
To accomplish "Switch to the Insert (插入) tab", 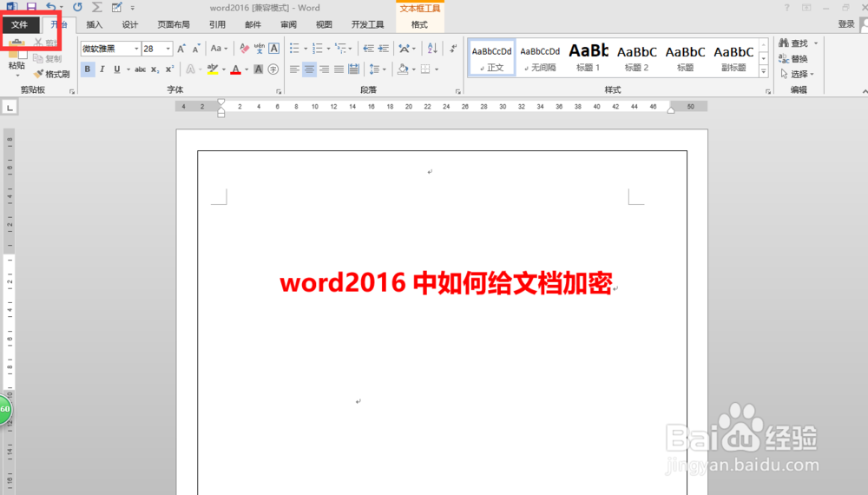I will [x=95, y=24].
